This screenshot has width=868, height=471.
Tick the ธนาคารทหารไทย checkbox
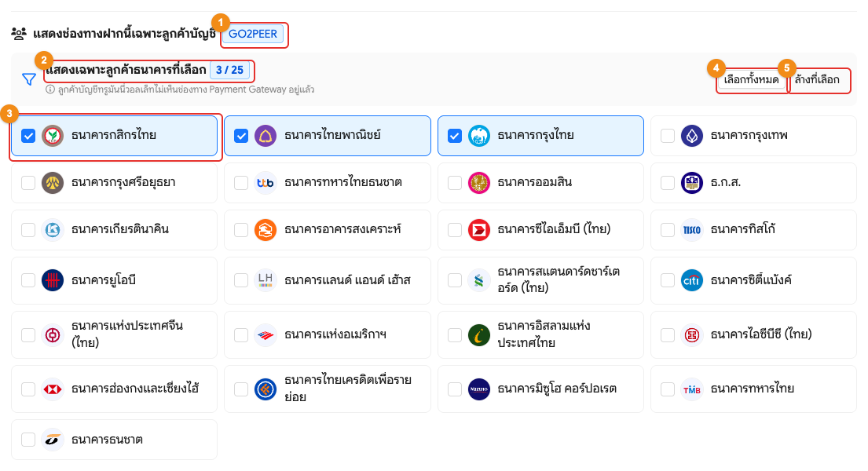tap(668, 389)
